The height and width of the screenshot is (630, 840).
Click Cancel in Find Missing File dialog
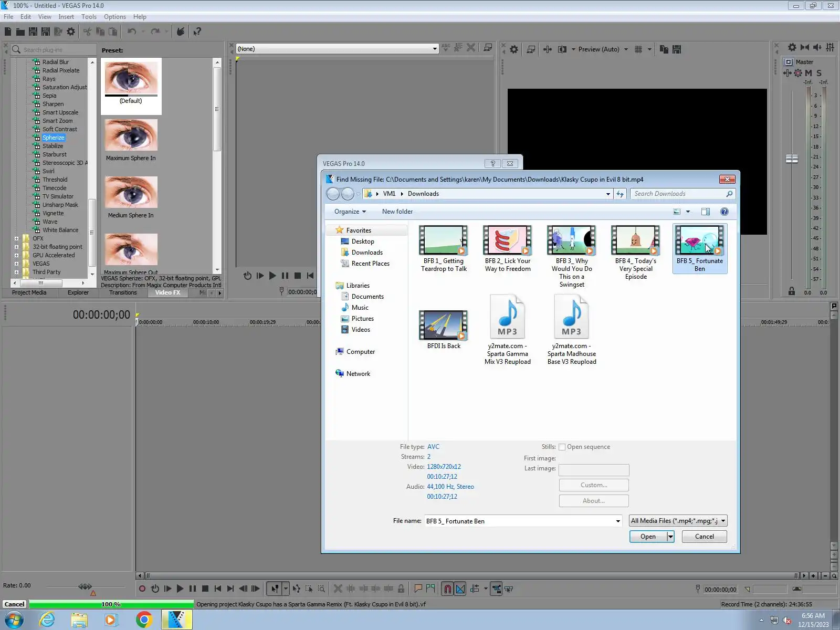(704, 537)
